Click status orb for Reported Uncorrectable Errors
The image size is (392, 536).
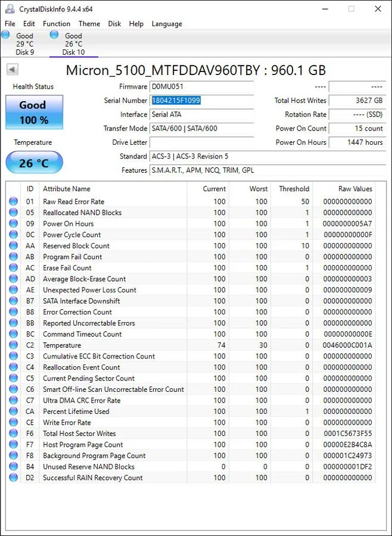pyautogui.click(x=13, y=323)
